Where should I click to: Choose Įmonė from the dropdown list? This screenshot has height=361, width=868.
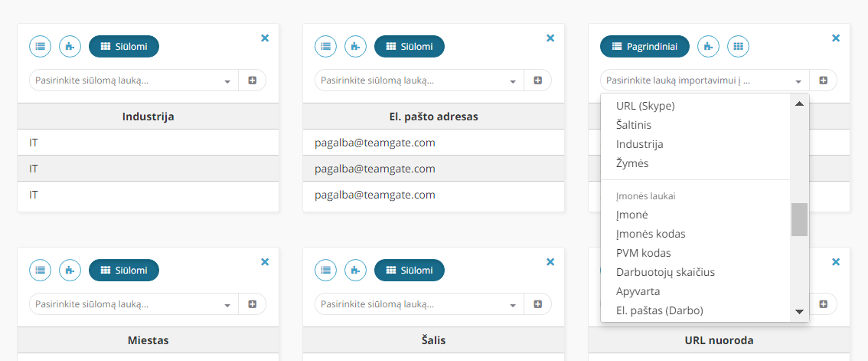pyautogui.click(x=696, y=215)
